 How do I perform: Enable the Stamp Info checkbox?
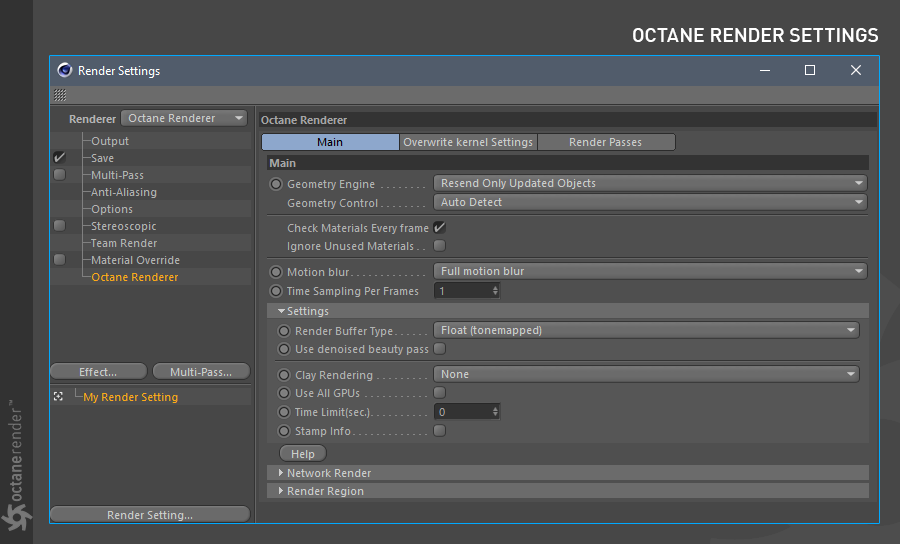point(440,430)
